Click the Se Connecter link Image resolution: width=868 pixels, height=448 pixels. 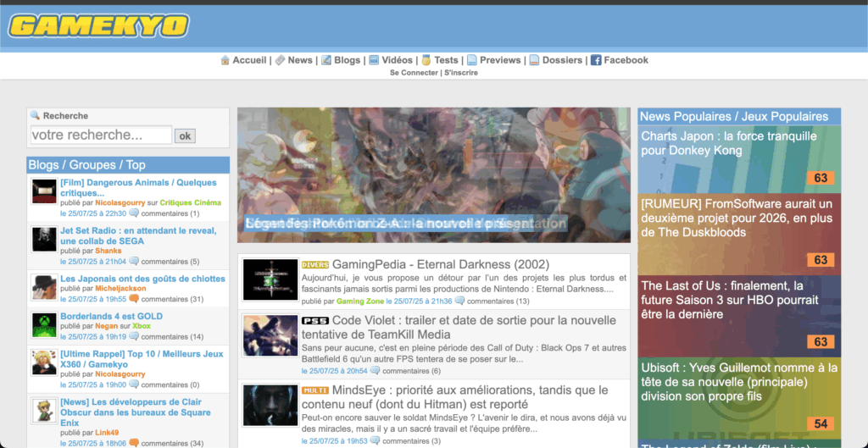414,73
